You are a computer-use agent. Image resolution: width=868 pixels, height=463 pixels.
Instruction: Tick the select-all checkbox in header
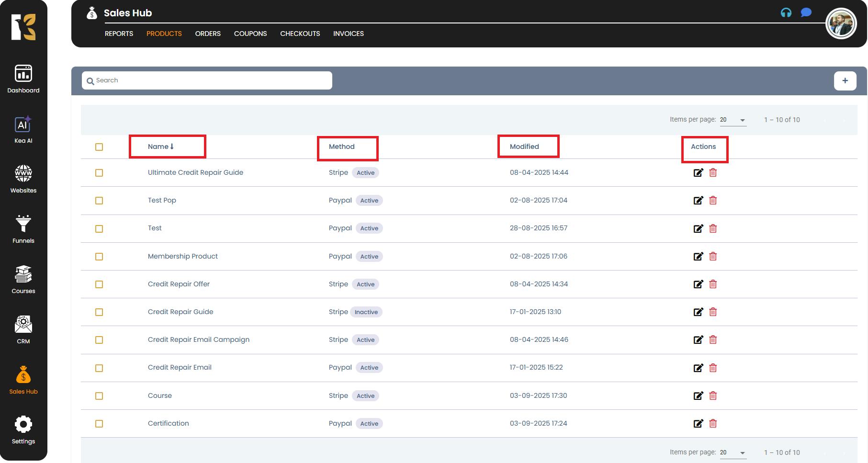99,147
